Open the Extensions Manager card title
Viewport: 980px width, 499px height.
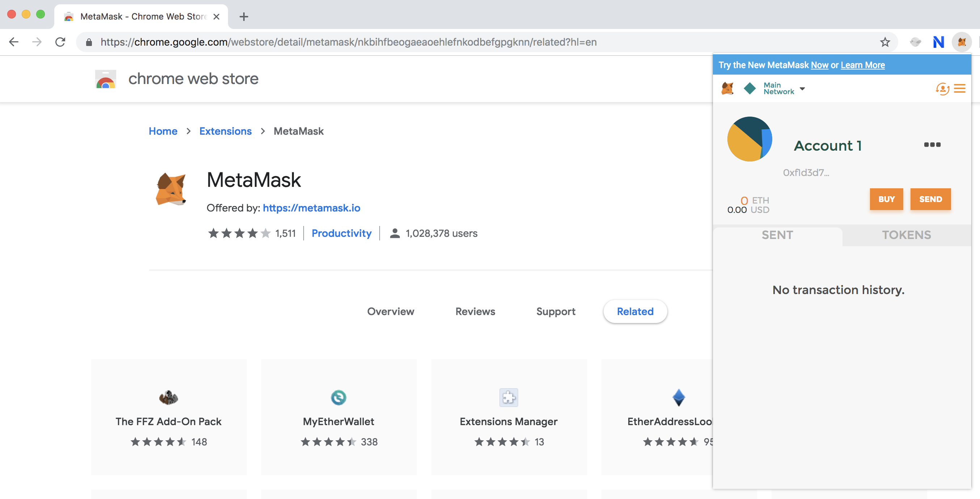click(509, 422)
